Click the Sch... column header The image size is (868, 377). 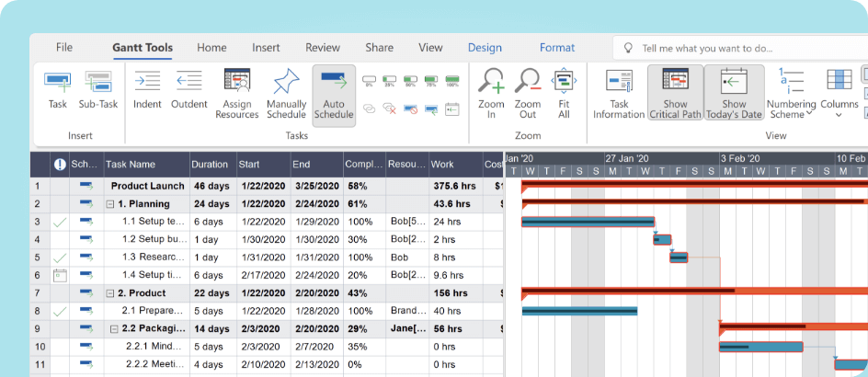[x=86, y=165]
